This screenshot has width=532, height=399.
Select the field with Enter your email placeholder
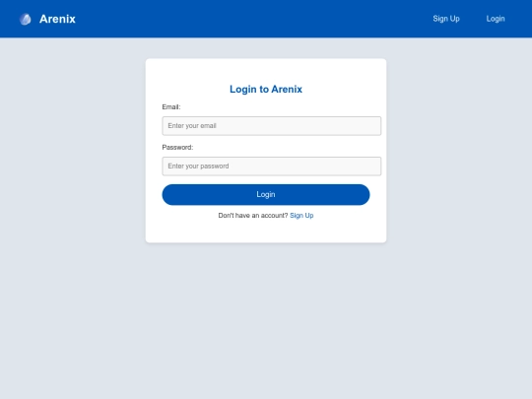272,126
